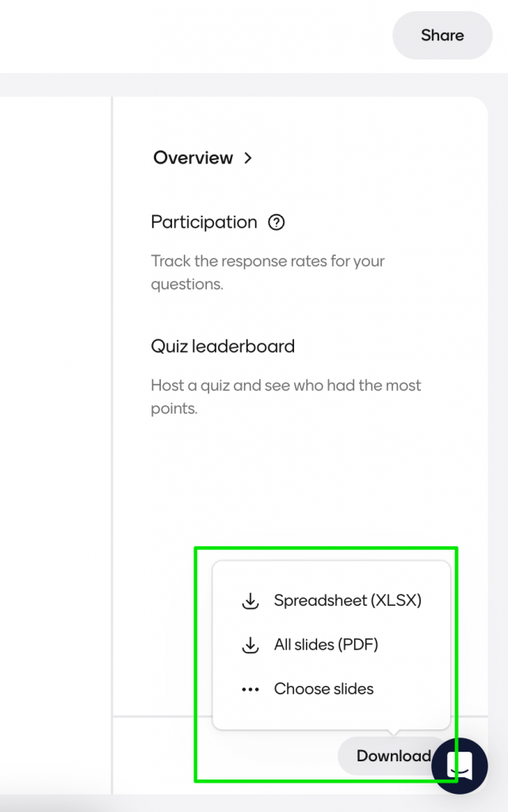Click the empty left panel area
The width and height of the screenshot is (508, 812).
coord(54,396)
